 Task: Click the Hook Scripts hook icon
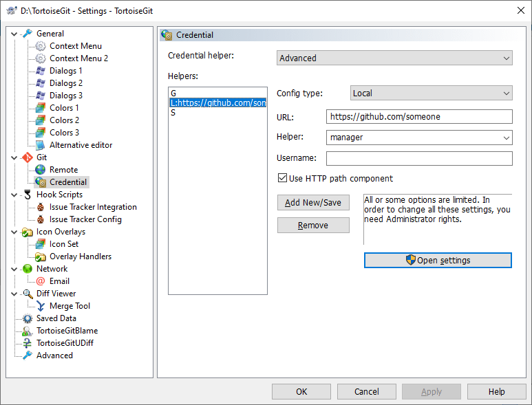[x=28, y=195]
